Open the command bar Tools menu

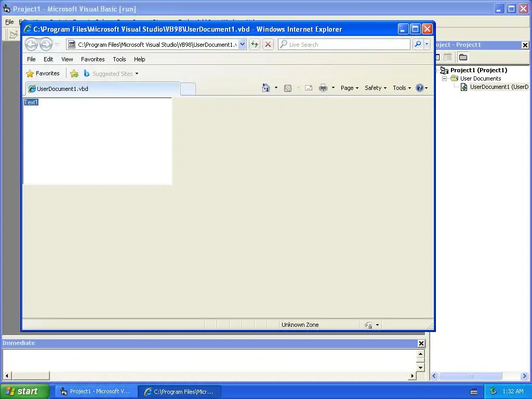402,88
